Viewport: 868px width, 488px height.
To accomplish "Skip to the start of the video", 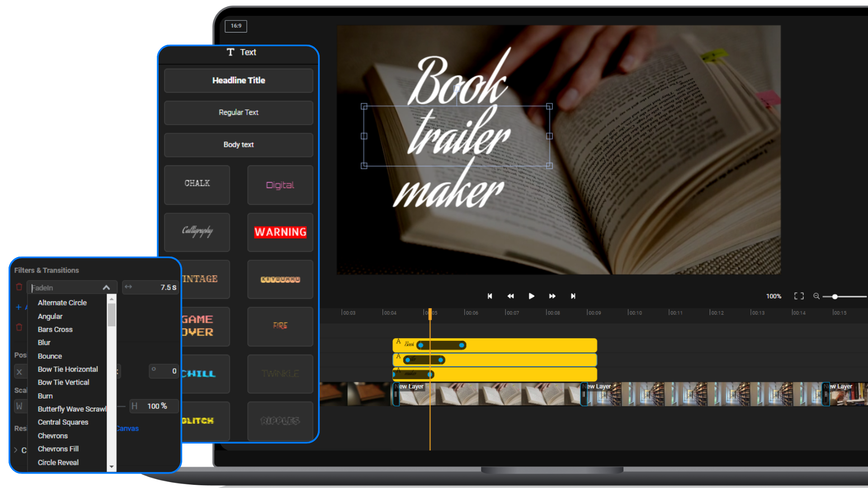I will pyautogui.click(x=490, y=296).
